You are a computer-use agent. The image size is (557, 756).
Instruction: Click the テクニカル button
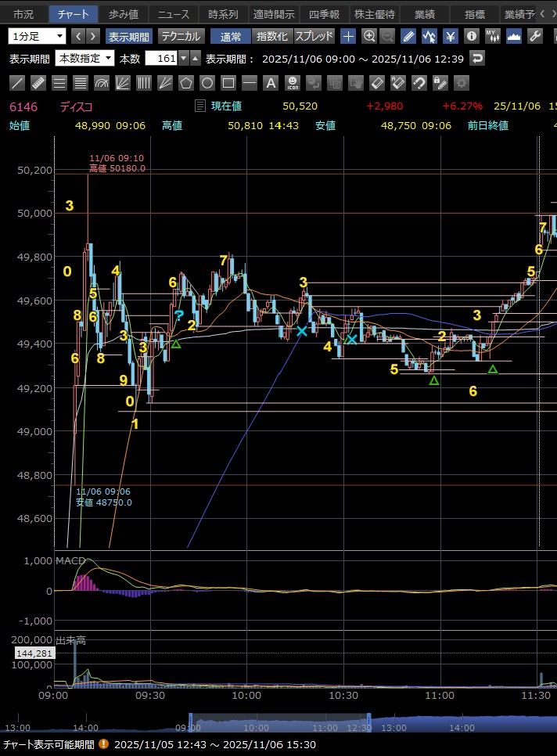(181, 36)
